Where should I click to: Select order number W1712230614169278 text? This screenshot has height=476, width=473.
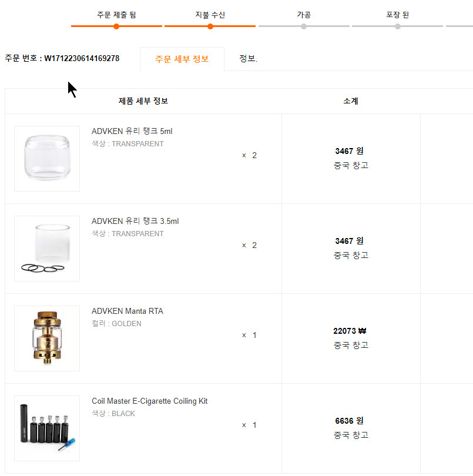82,58
